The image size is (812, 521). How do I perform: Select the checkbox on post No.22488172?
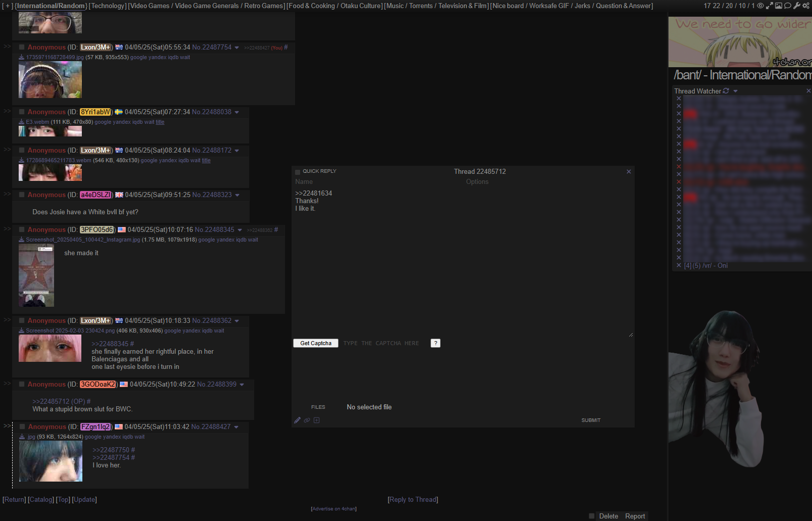coord(22,150)
